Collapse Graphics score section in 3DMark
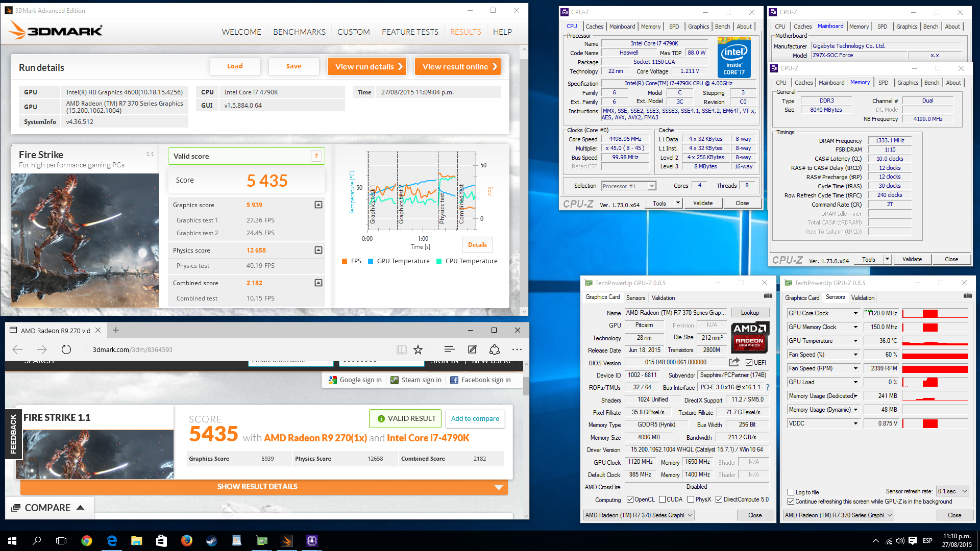 tap(318, 205)
